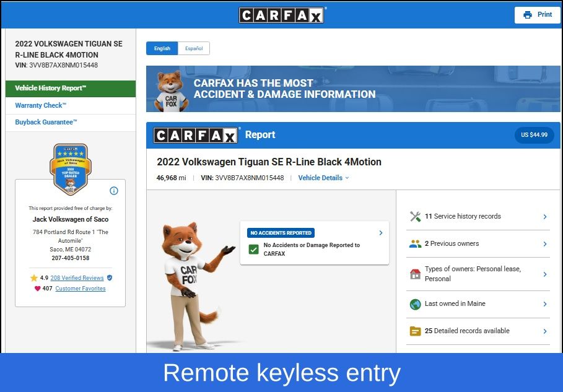Viewport: 563px width, 392px height.
Task: Expand the Vehicle Details dropdown
Action: [x=323, y=178]
